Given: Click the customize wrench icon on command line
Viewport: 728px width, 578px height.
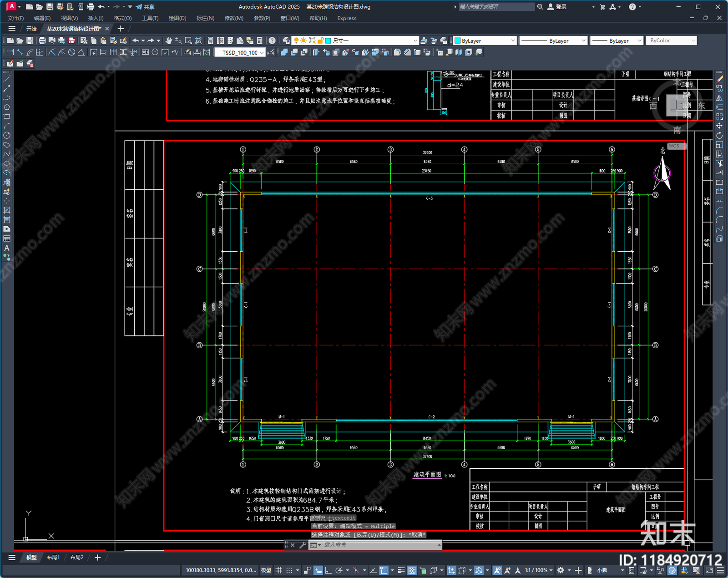Looking at the screenshot, I should [x=302, y=545].
